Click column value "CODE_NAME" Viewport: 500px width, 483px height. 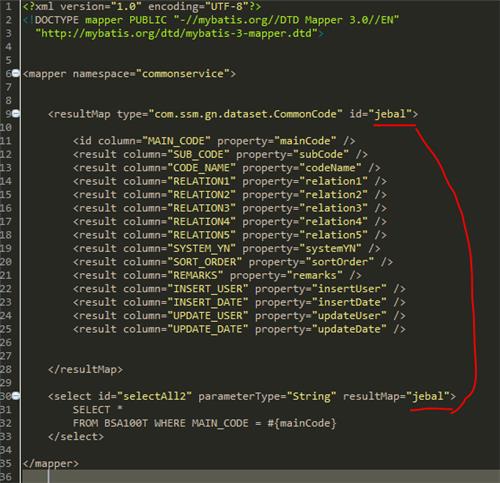[201, 168]
